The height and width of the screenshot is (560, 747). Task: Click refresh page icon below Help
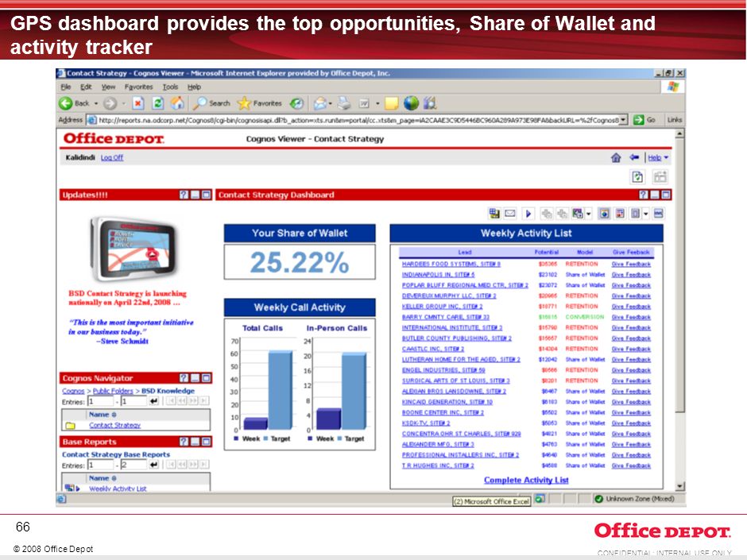(637, 177)
